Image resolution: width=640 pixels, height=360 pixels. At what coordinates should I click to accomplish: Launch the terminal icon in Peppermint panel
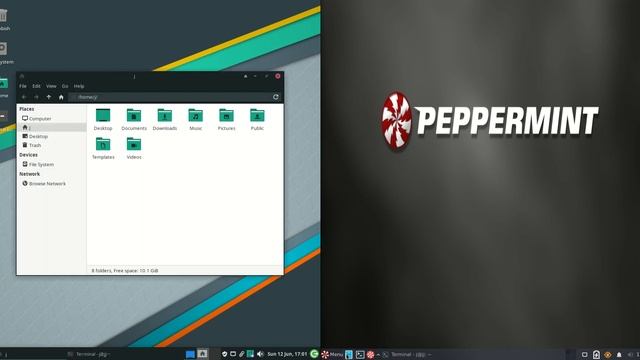click(360, 354)
